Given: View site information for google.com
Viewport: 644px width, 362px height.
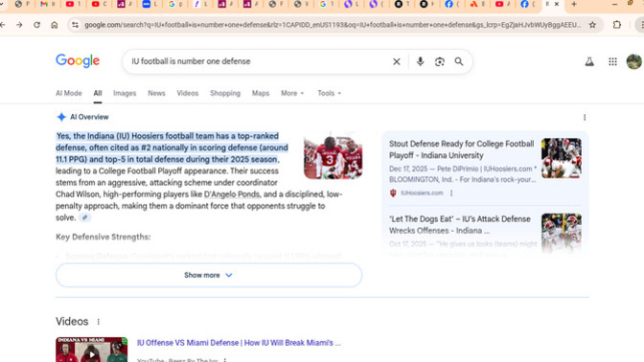Looking at the screenshot, I should (x=75, y=25).
